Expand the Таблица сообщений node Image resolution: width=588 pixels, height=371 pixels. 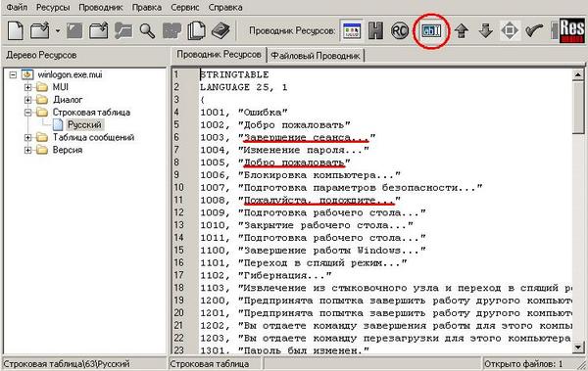pyautogui.click(x=27, y=137)
